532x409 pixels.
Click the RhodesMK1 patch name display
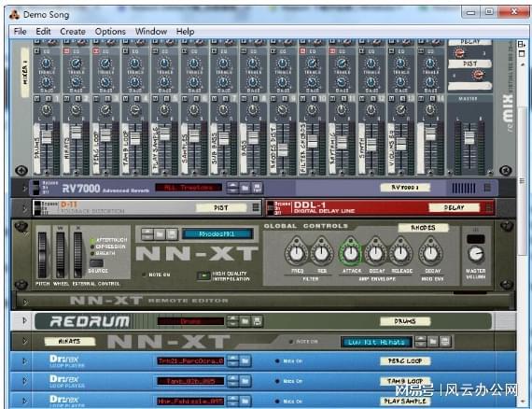click(217, 234)
